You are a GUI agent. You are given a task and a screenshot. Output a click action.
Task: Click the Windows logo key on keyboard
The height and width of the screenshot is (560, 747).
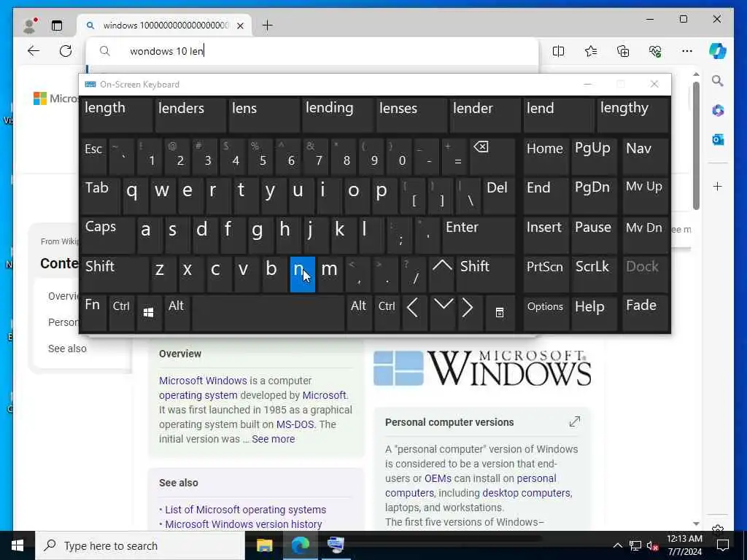tap(149, 312)
